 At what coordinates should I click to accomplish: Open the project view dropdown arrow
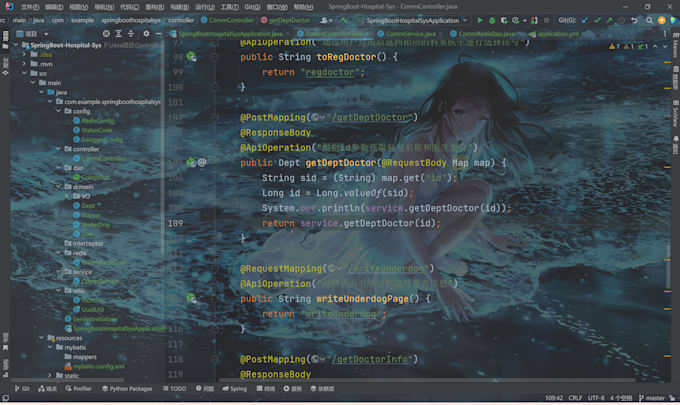click(46, 33)
